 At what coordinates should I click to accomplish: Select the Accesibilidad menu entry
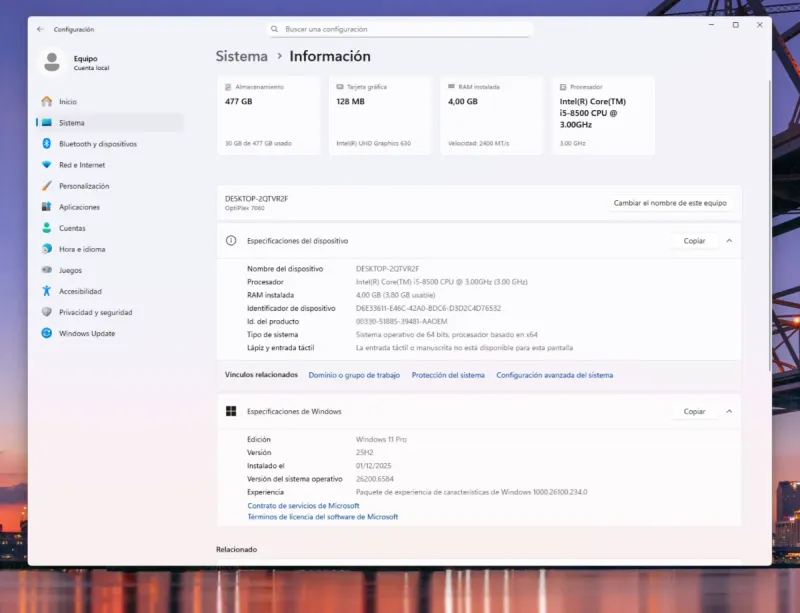tap(110, 291)
